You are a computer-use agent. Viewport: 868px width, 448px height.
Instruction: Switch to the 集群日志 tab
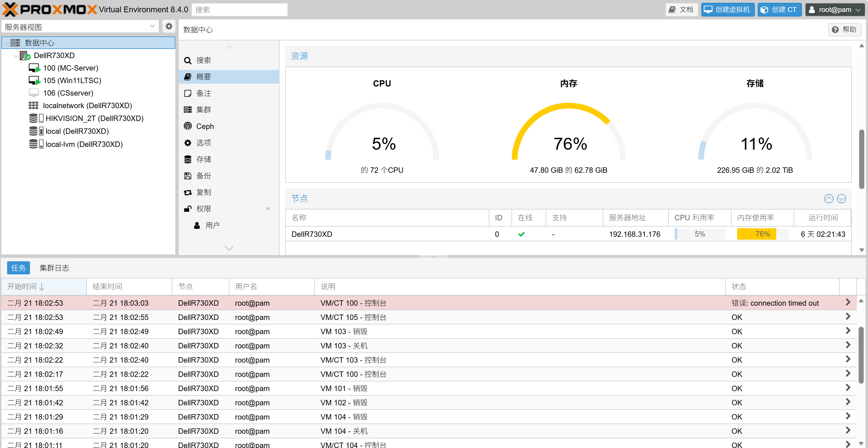[x=54, y=268]
